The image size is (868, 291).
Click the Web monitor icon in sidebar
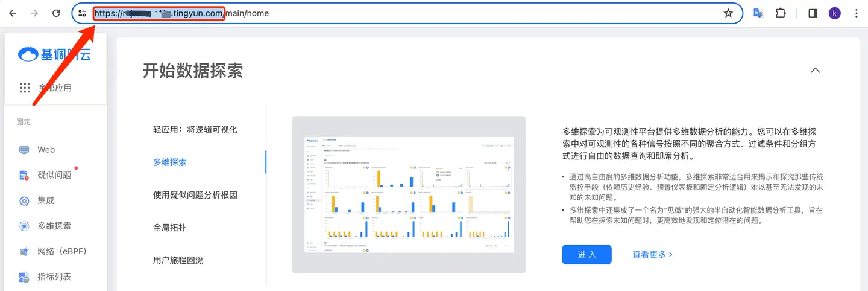tap(24, 150)
